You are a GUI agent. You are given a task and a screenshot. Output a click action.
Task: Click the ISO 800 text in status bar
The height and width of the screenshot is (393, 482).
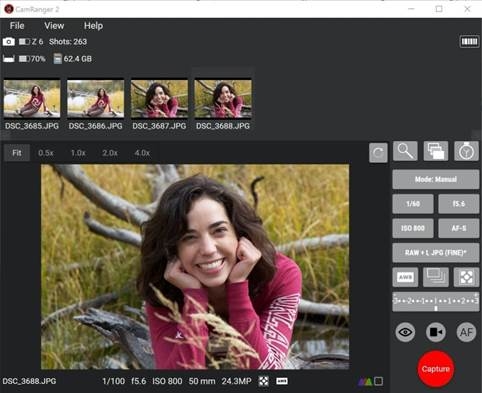[x=167, y=381]
